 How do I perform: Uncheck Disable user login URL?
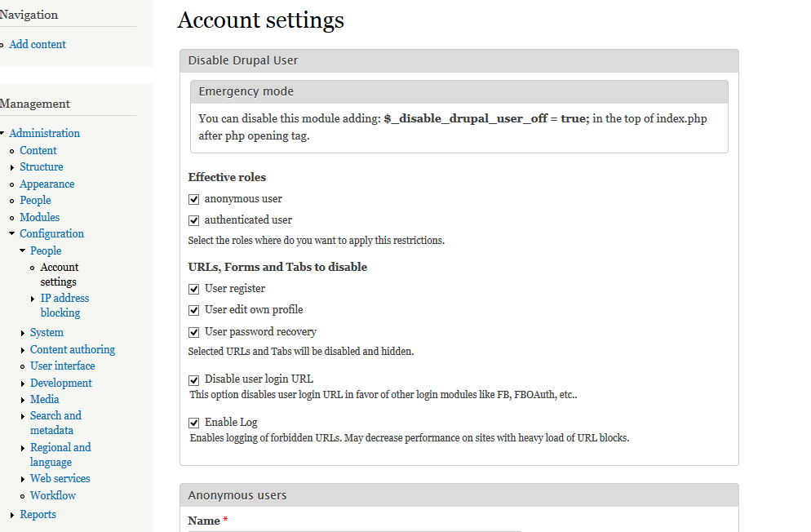194,379
